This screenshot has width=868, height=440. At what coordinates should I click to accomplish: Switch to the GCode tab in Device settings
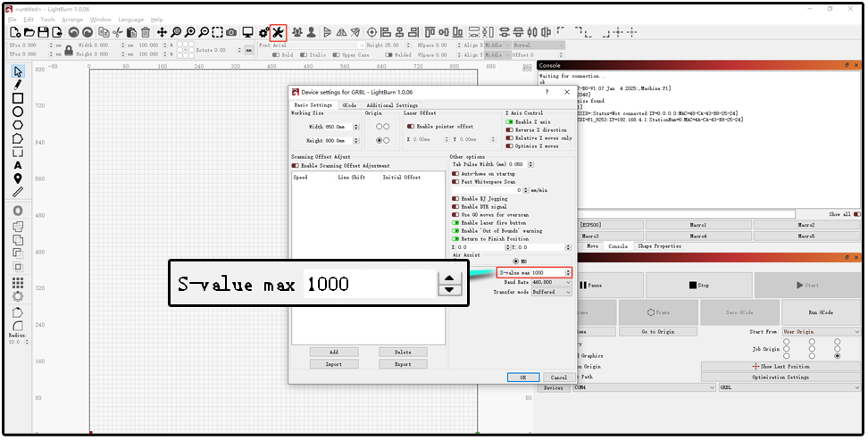349,105
